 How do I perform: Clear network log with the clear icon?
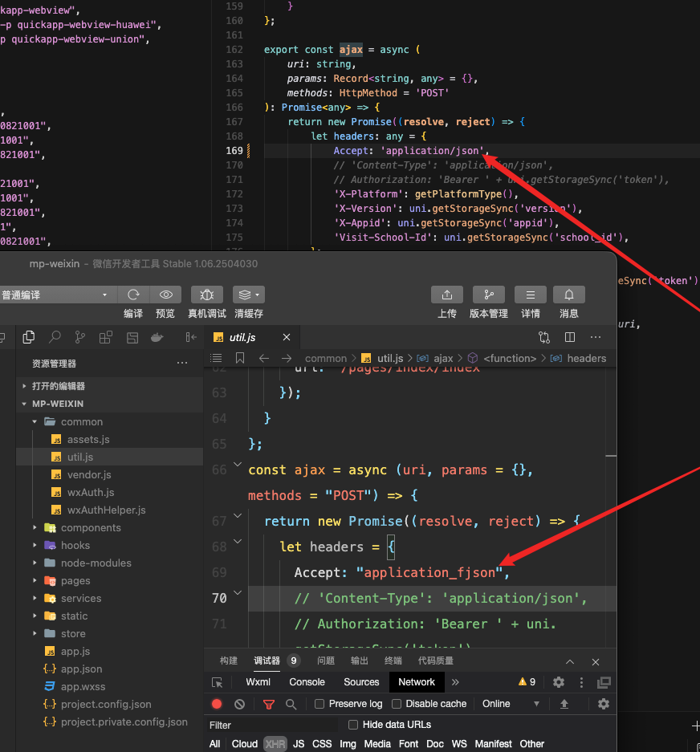(x=239, y=704)
